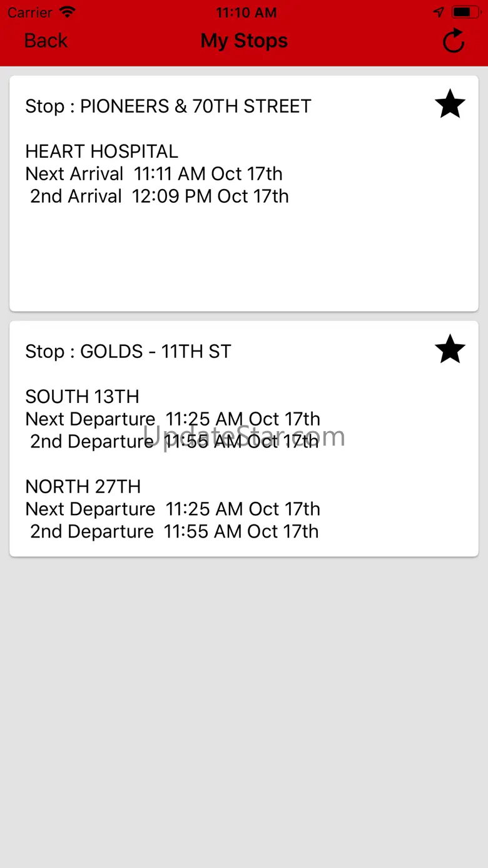Image resolution: width=488 pixels, height=868 pixels.
Task: Select the Stop : PIONEERS & 70TH STREET title
Action: point(168,106)
